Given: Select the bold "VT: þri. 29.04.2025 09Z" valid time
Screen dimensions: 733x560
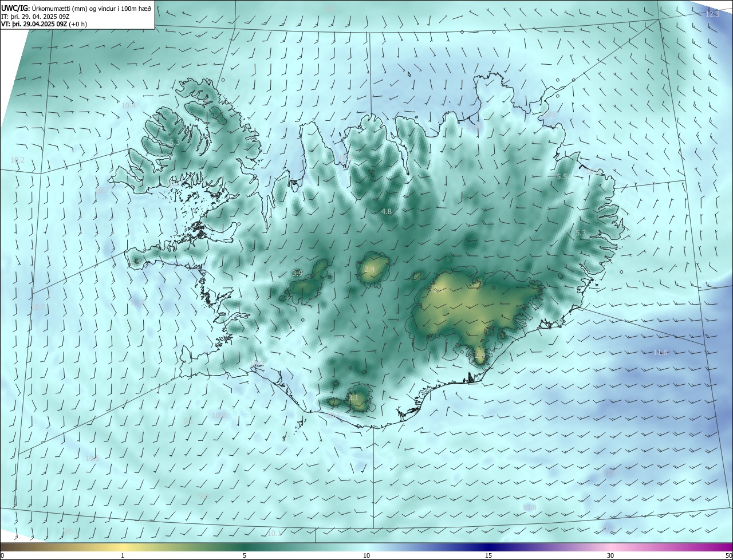Looking at the screenshot, I should 34,24.
